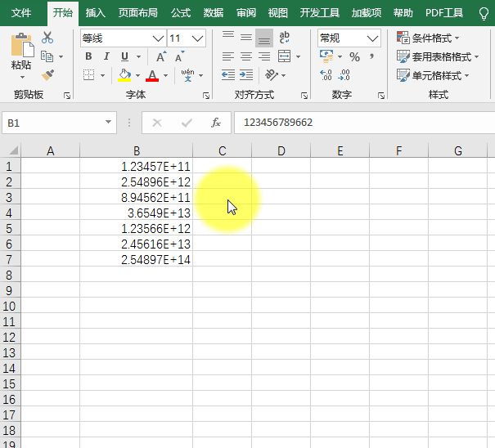Click the Select All corner triangle
The image size is (495, 448).
13,150
